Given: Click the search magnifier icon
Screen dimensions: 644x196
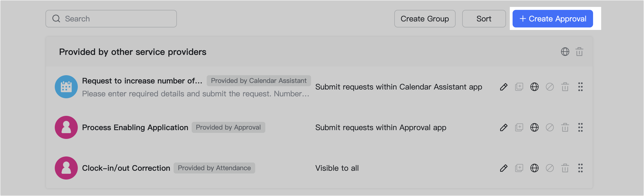Looking at the screenshot, I should pyautogui.click(x=56, y=18).
